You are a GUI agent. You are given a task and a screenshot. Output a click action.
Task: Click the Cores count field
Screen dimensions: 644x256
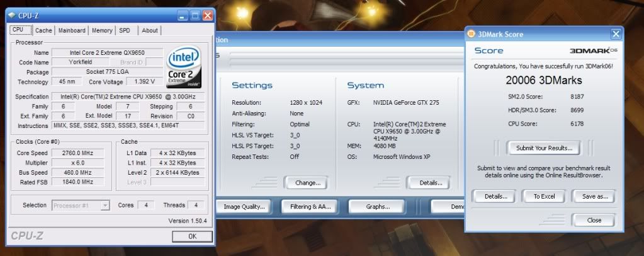point(146,205)
